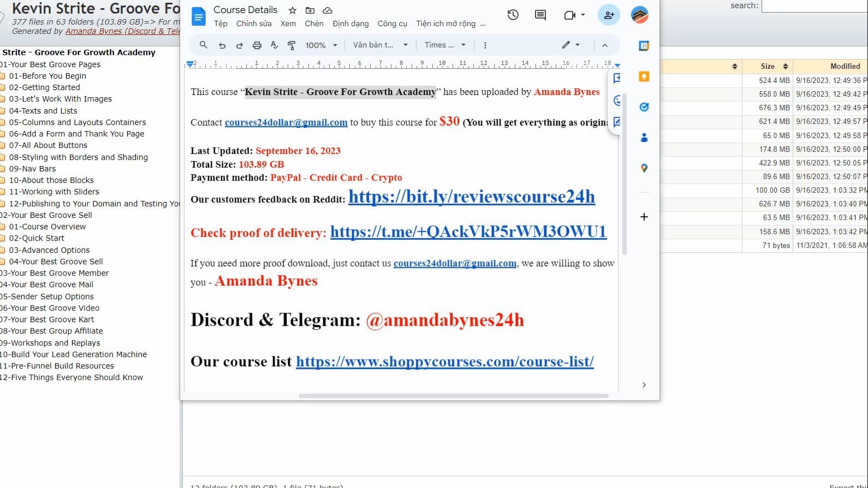Open Contacts side panel
Viewport: 868px width, 488px height.
[644, 138]
